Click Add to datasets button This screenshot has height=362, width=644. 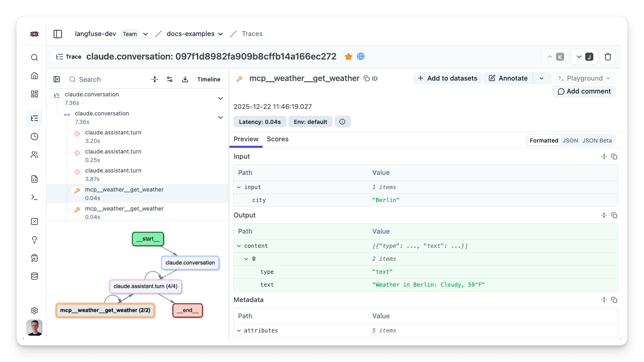point(447,78)
